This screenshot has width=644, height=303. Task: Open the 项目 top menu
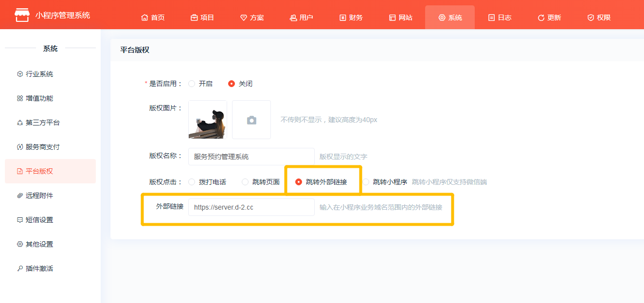coord(202,18)
